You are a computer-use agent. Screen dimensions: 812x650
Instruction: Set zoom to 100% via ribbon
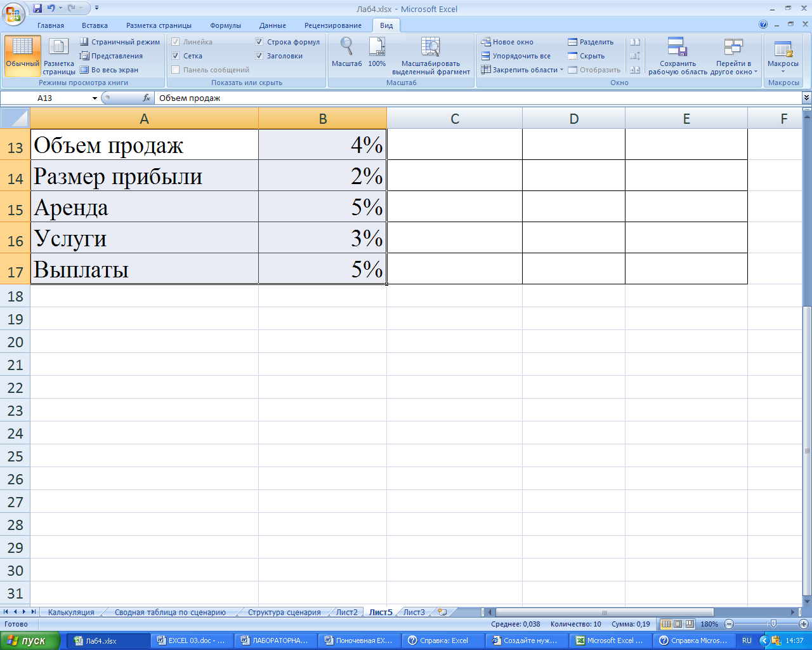coord(377,52)
